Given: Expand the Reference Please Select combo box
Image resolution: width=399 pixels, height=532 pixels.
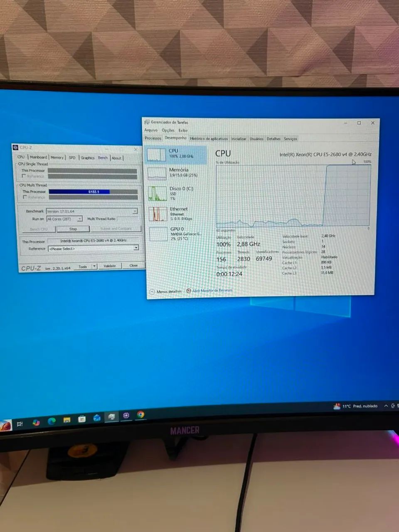Looking at the screenshot, I should 94,249.
